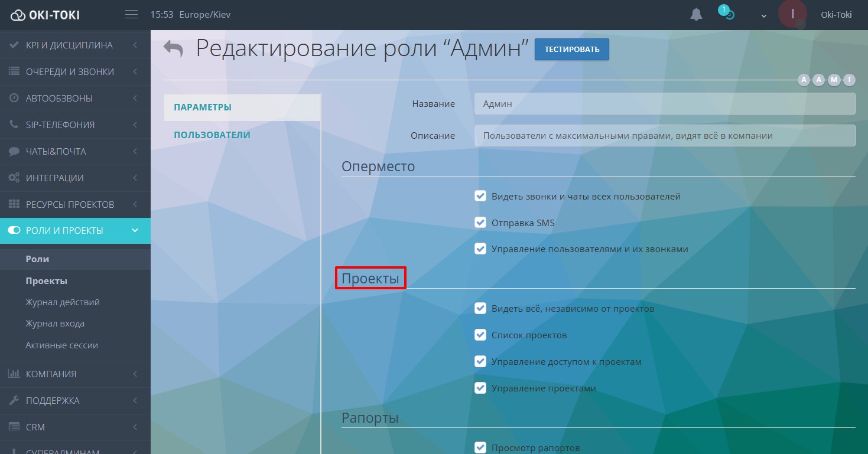This screenshot has width=868, height=454.
Task: Toggle Управление доступом к проектам checkbox
Action: pos(480,361)
